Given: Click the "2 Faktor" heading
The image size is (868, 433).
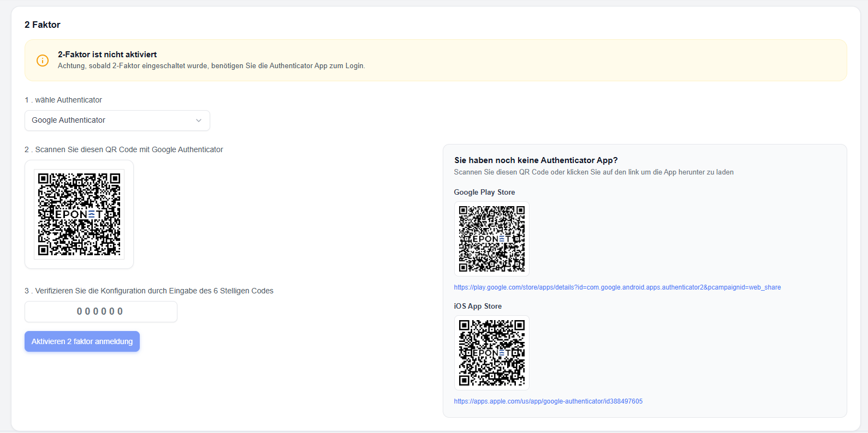Looking at the screenshot, I should [43, 25].
